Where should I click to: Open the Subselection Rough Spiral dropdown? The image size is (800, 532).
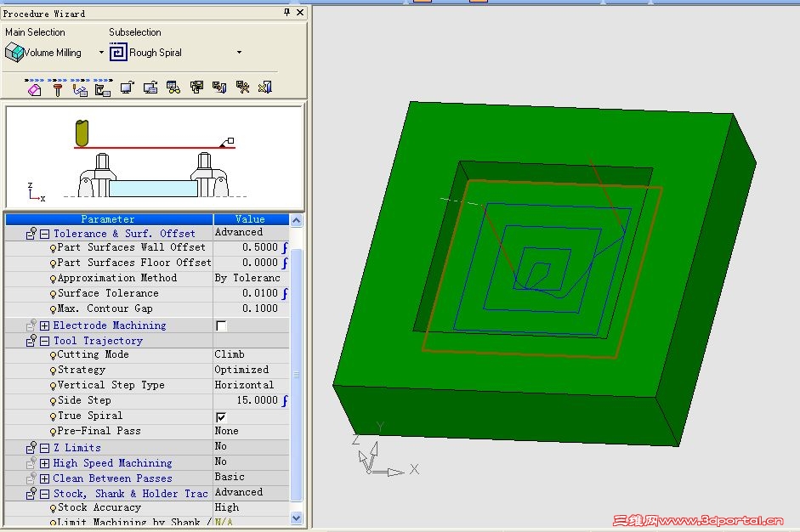(x=239, y=53)
